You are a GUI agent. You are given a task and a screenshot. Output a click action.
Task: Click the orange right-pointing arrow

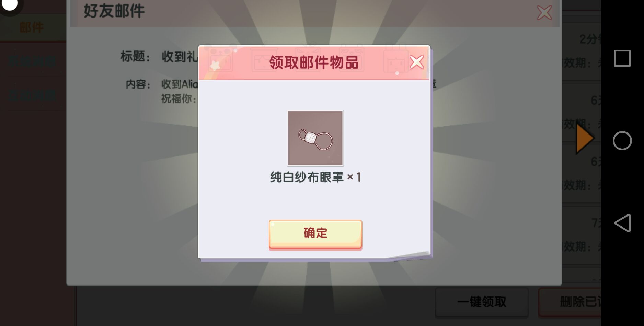click(x=585, y=139)
